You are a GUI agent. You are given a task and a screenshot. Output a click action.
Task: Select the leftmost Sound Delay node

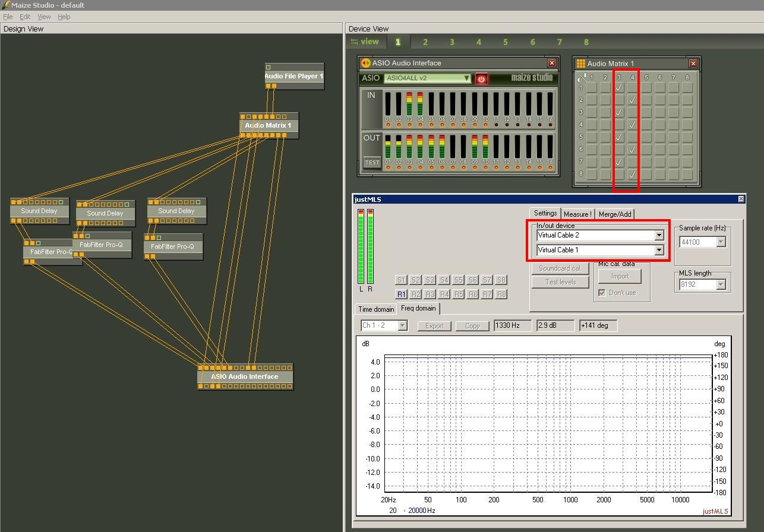click(39, 211)
